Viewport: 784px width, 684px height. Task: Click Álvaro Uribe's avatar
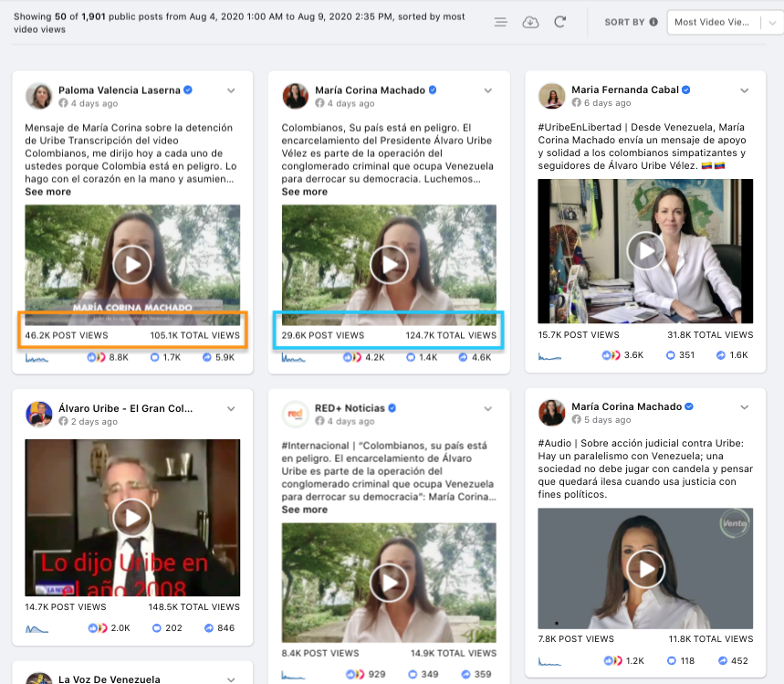[x=38, y=414]
